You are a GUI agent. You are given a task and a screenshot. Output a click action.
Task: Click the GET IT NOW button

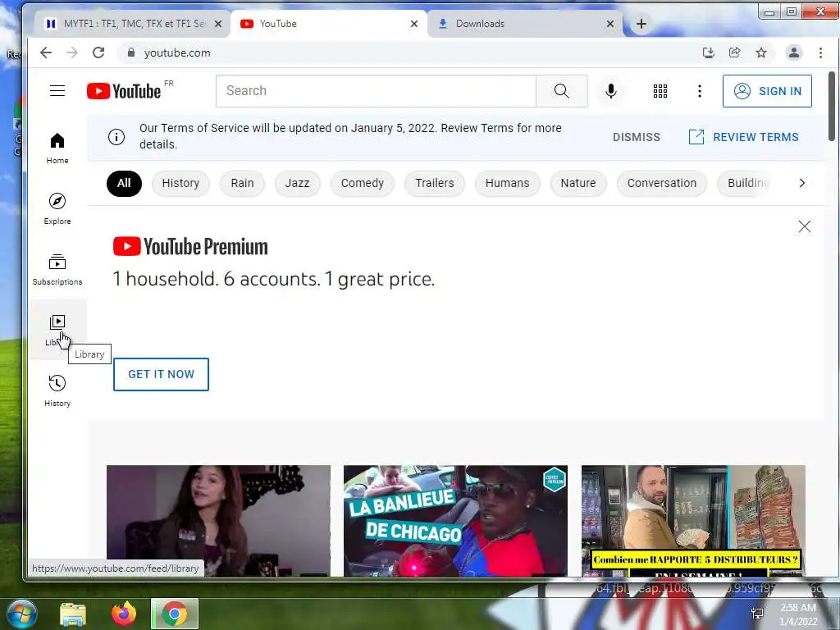(161, 374)
